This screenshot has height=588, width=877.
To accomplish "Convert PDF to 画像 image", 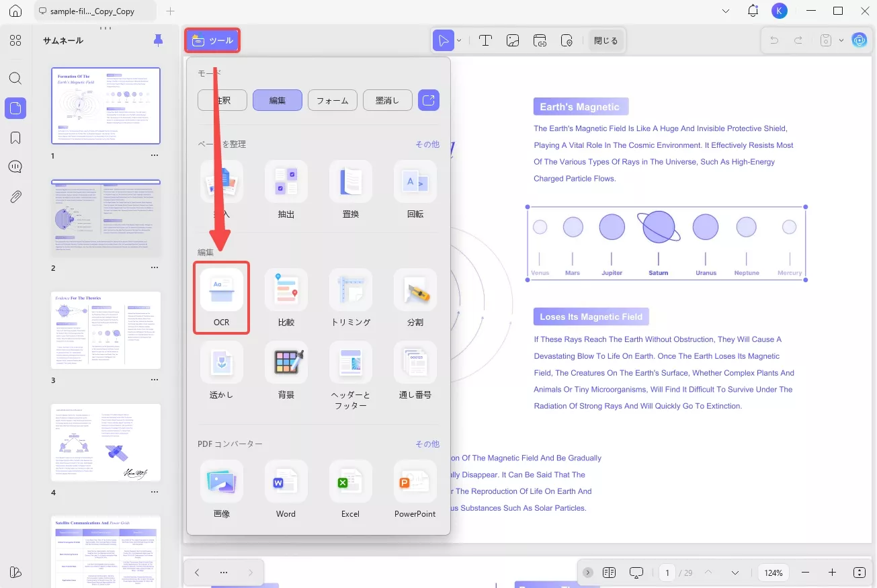I will click(221, 489).
